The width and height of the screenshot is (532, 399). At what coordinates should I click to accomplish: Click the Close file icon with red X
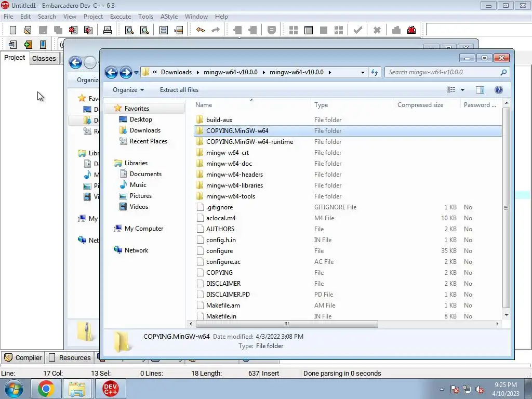(73, 30)
